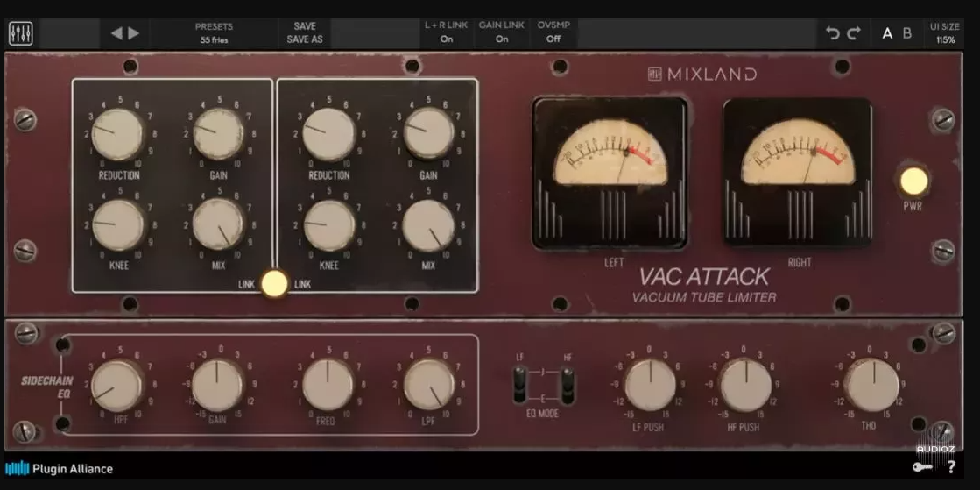The height and width of the screenshot is (490, 980).
Task: Go to previous preset with left arrow
Action: click(116, 33)
